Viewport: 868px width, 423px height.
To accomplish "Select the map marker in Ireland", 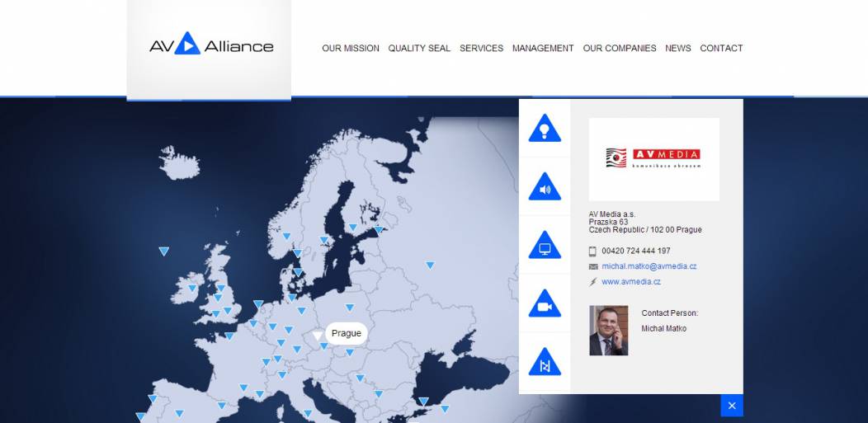I will (x=192, y=288).
